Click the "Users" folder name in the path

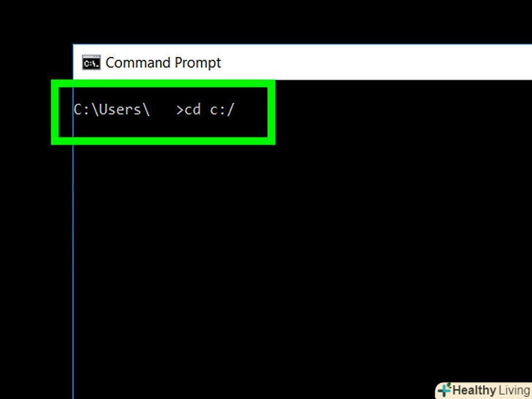click(x=120, y=110)
